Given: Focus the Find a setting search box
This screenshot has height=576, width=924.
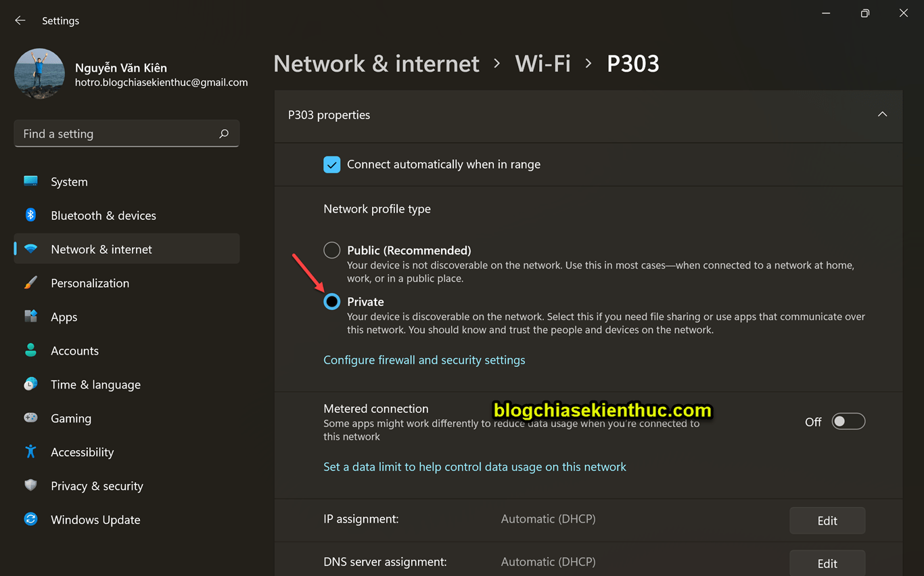Looking at the screenshot, I should (126, 134).
